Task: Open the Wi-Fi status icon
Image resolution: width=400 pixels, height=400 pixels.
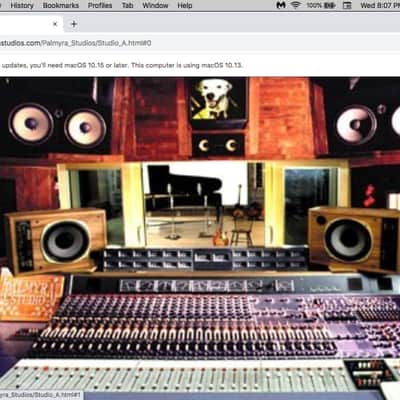Action: click(x=295, y=5)
